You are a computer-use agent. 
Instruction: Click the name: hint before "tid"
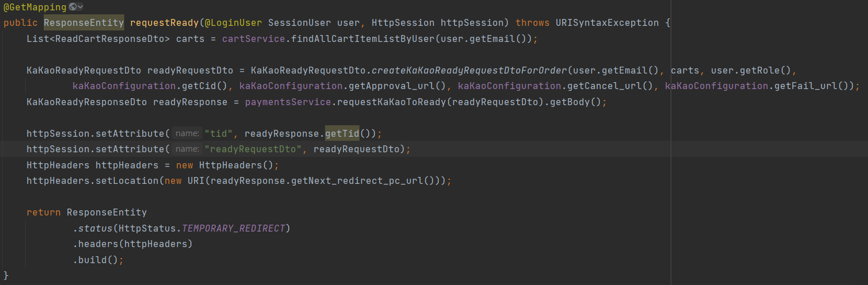click(x=187, y=133)
